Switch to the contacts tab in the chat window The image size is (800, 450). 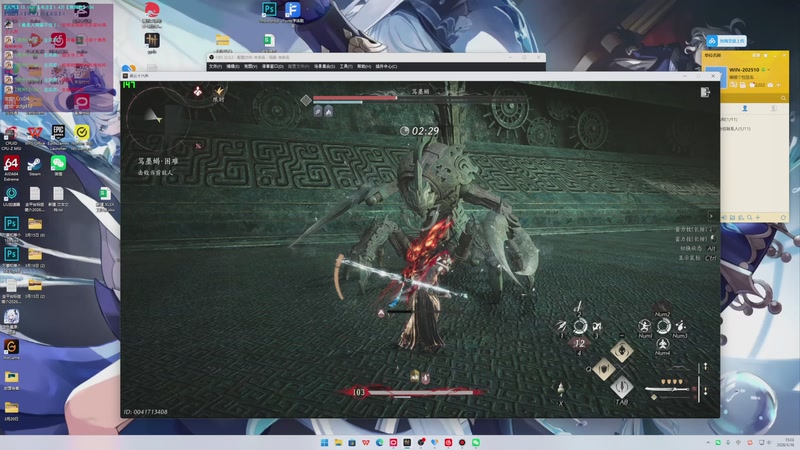point(745,108)
